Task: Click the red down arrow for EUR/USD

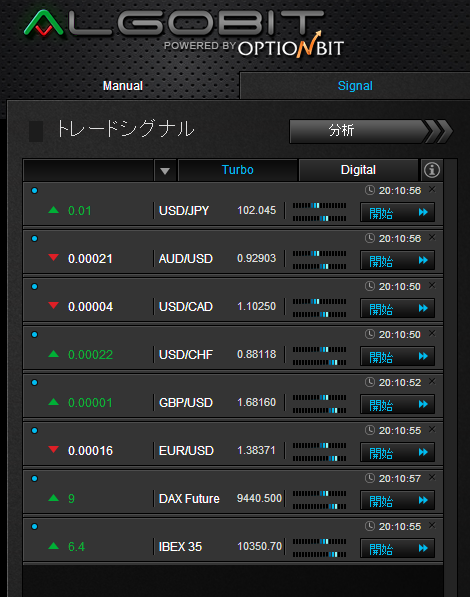Action: (x=54, y=449)
